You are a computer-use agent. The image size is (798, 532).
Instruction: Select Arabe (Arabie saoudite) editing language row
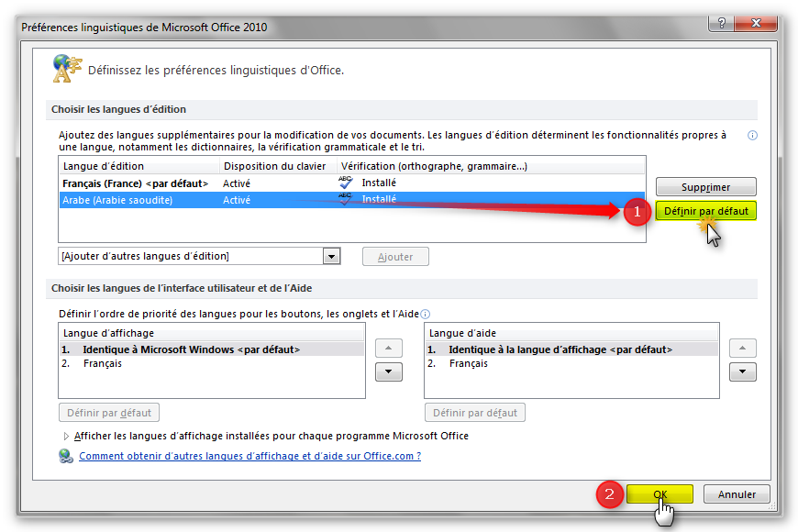click(117, 200)
